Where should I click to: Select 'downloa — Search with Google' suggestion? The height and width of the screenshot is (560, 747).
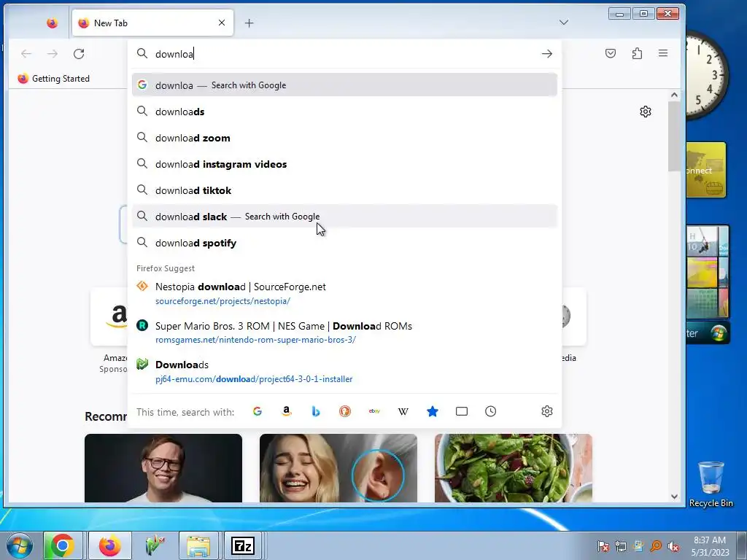344,85
